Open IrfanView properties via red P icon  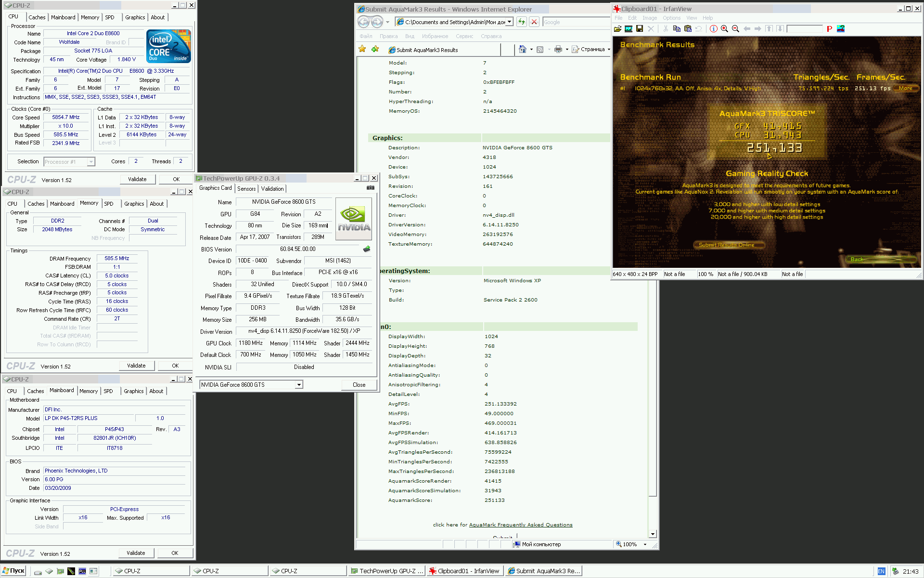pyautogui.click(x=829, y=29)
